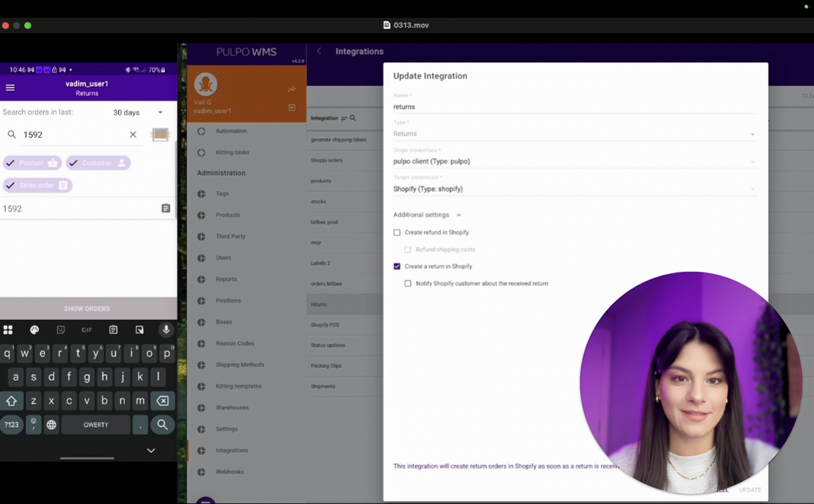Image resolution: width=814 pixels, height=504 pixels.
Task: Clear the 1592 search text with X
Action: tap(133, 135)
